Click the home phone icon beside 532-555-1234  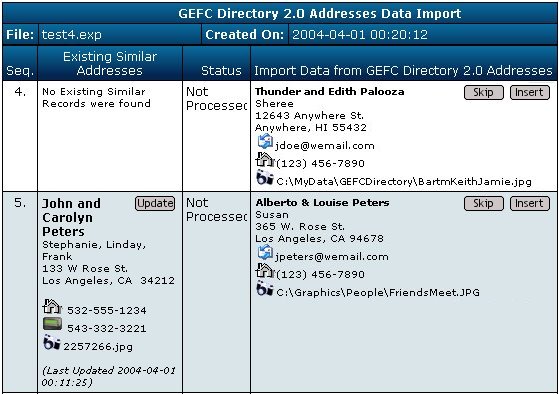pos(52,306)
